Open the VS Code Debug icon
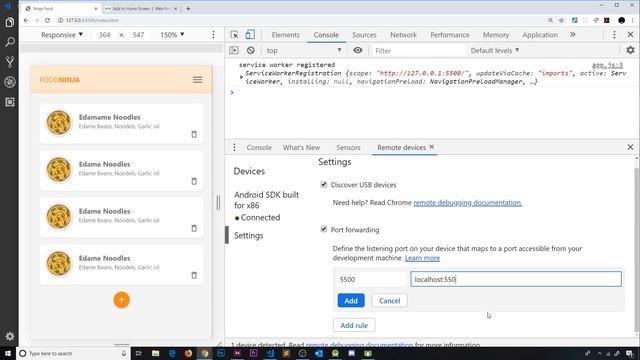 pos(9,82)
